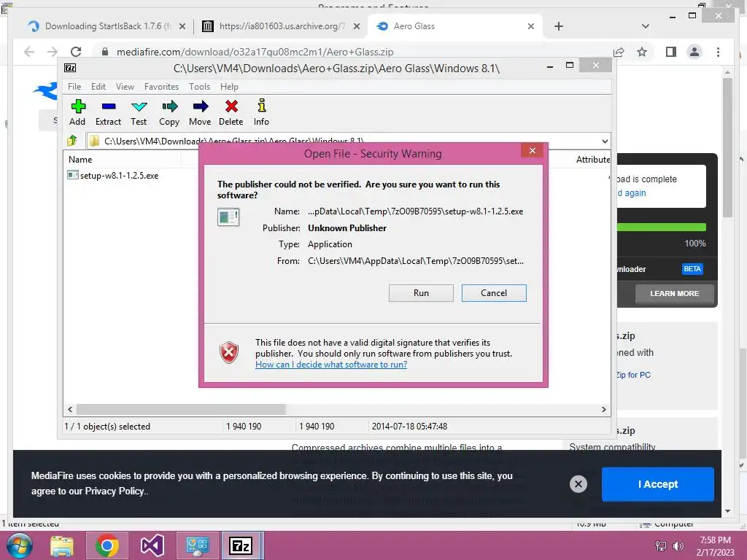Click the Privacy Policy link
Image resolution: width=747 pixels, height=560 pixels.
[x=115, y=491]
